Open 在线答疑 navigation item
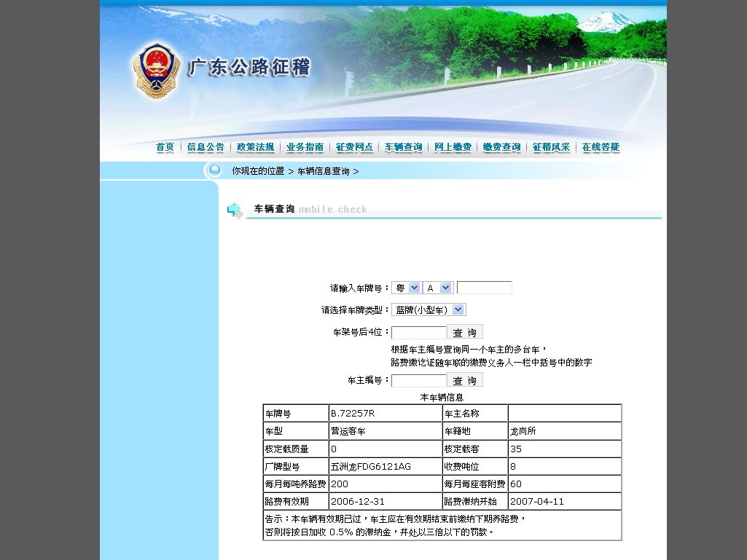This screenshot has width=747, height=560. 601,147
